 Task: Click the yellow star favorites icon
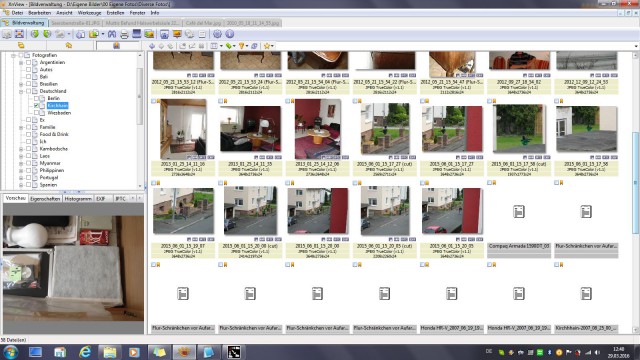tap(267, 46)
